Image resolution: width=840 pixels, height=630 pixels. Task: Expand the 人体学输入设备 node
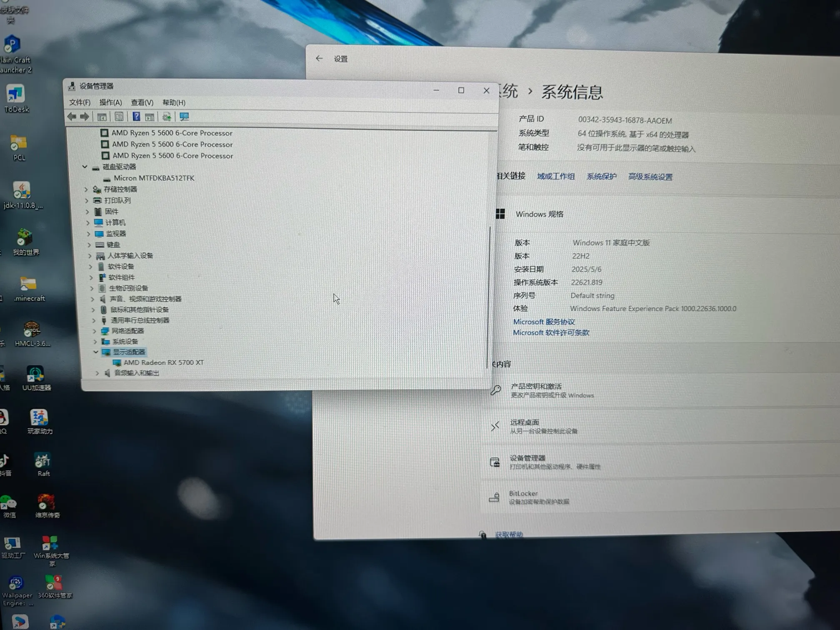[90, 255]
